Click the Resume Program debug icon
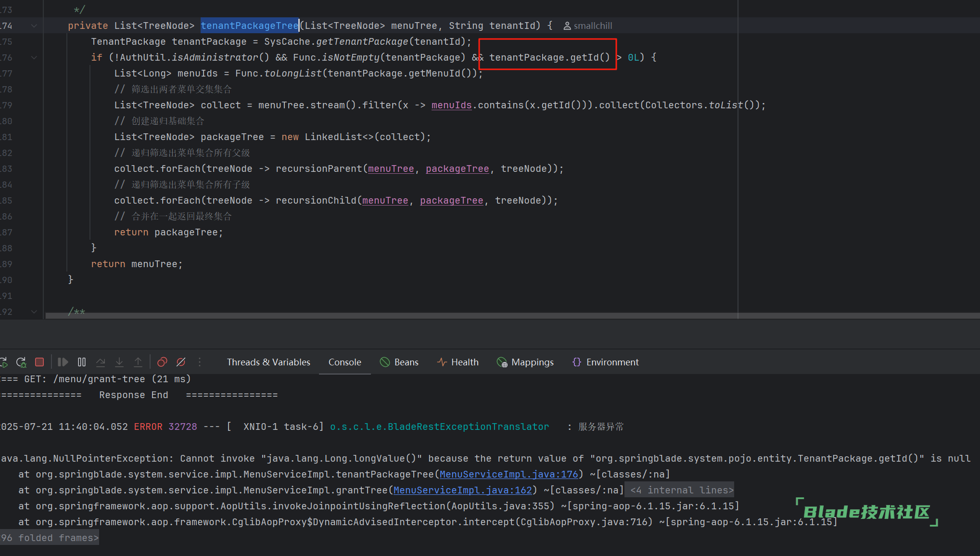Viewport: 980px width, 556px height. (63, 362)
